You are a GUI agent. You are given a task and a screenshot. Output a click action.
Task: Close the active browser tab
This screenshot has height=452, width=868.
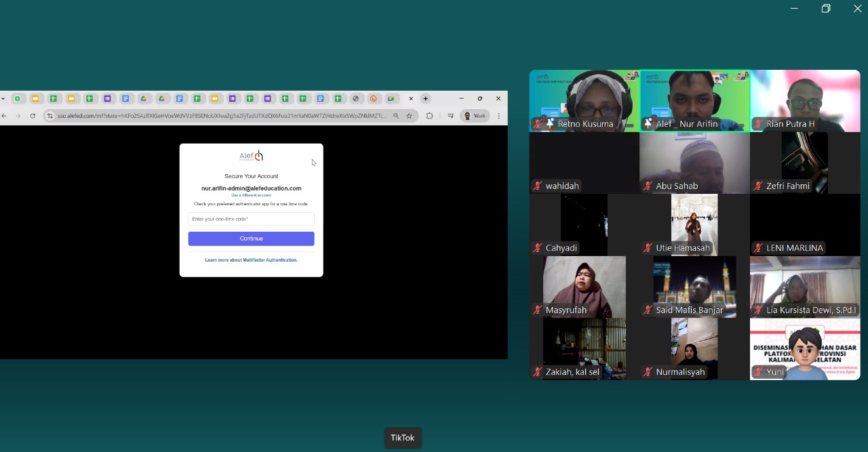point(411,99)
